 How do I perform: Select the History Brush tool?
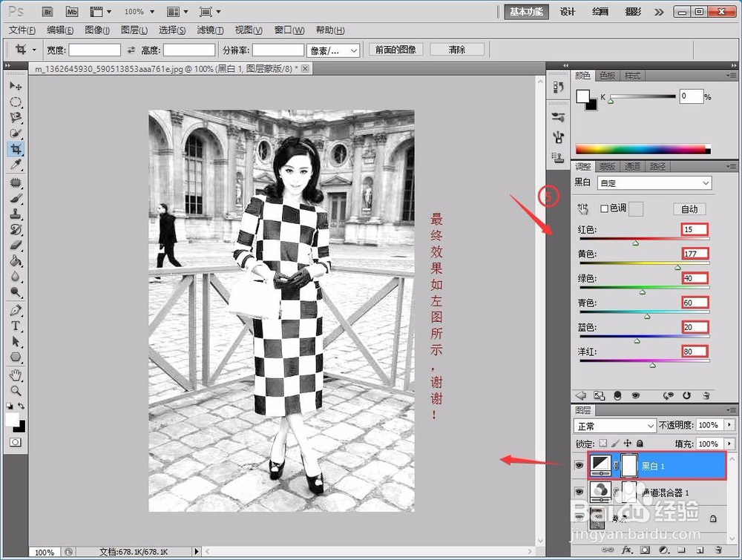click(x=16, y=229)
